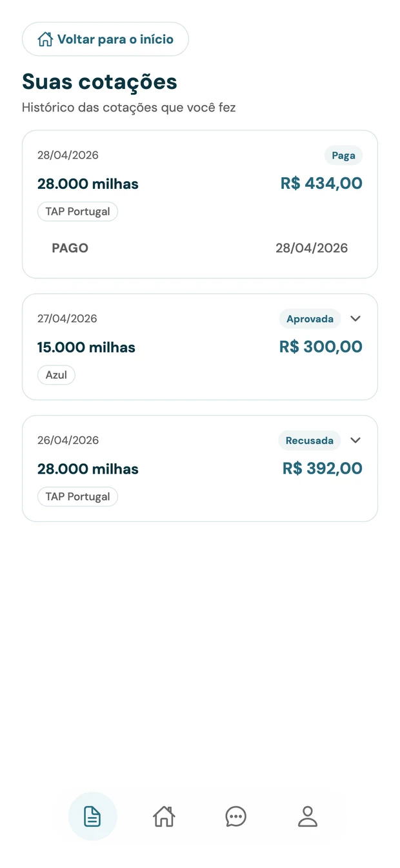Expand the Recusada quotation chevron
Viewport: 400px width, 868px height.
pyautogui.click(x=355, y=440)
